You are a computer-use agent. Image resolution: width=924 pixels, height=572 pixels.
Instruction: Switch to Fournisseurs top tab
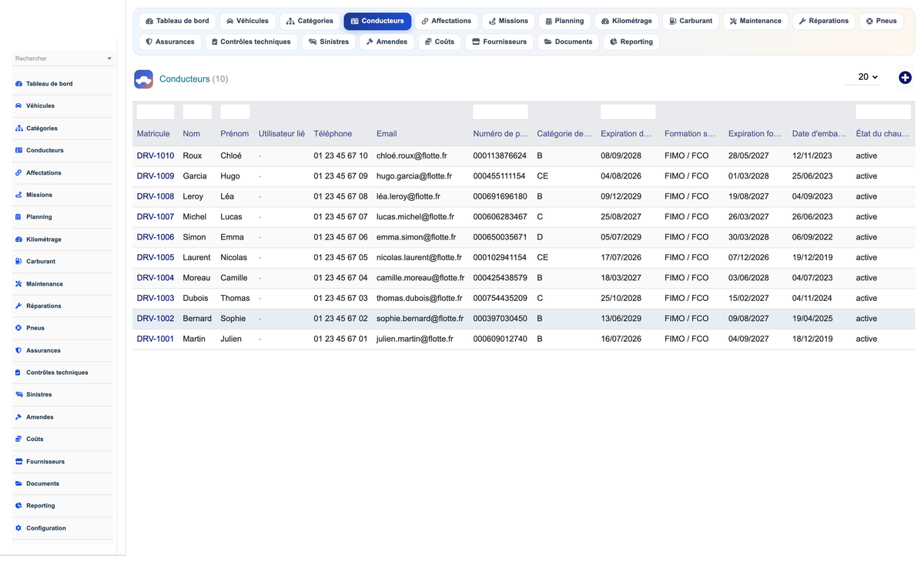pos(499,42)
